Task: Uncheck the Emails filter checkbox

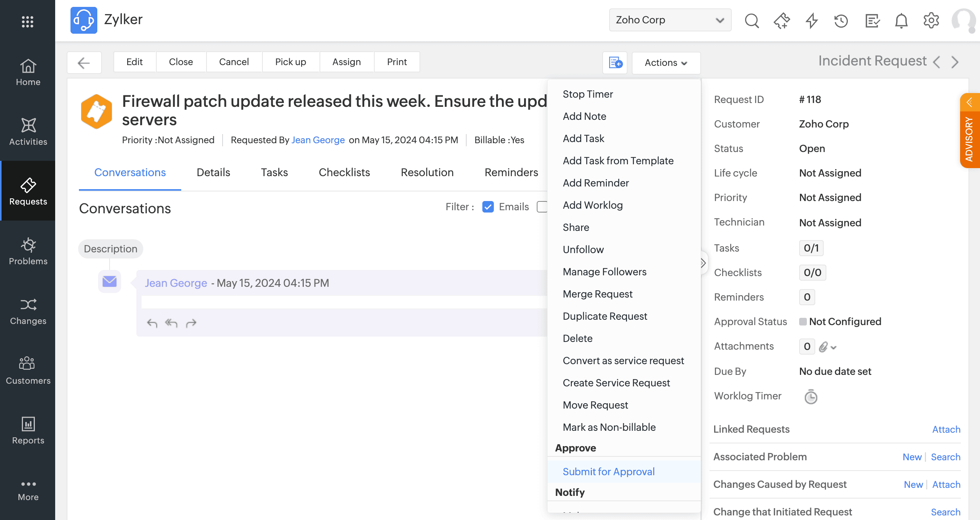Action: [x=488, y=207]
